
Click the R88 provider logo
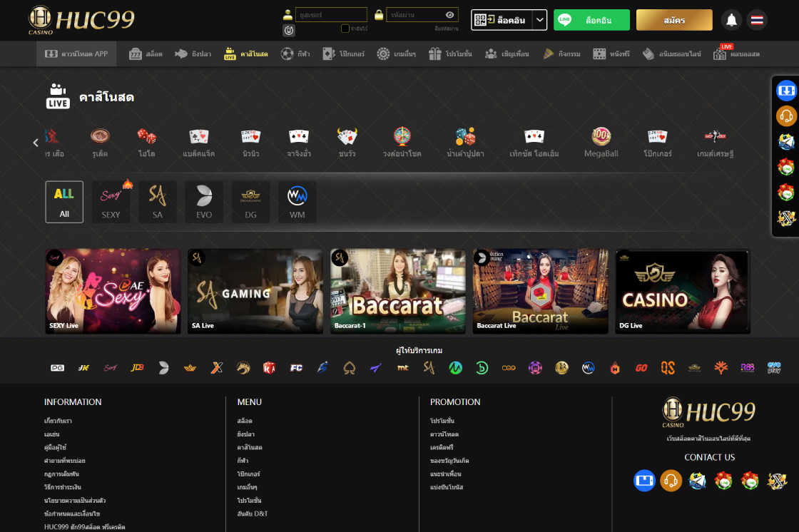pos(748,368)
